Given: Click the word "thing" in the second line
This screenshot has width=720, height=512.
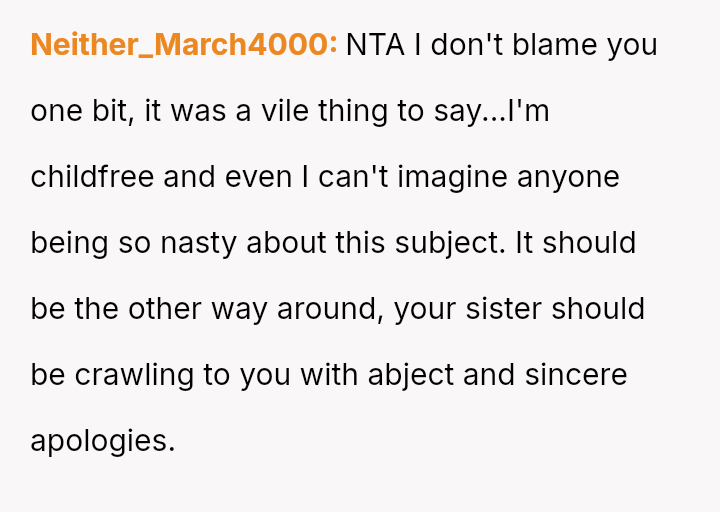Looking at the screenshot, I should (356, 111).
